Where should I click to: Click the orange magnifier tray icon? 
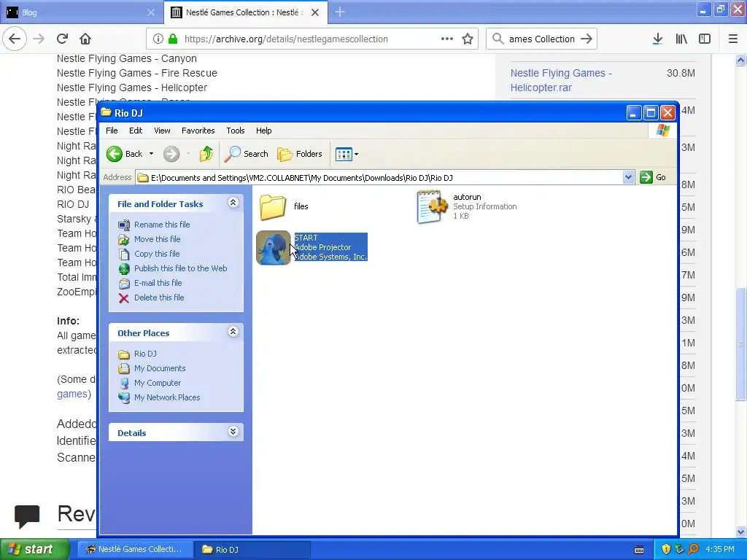pos(693,550)
